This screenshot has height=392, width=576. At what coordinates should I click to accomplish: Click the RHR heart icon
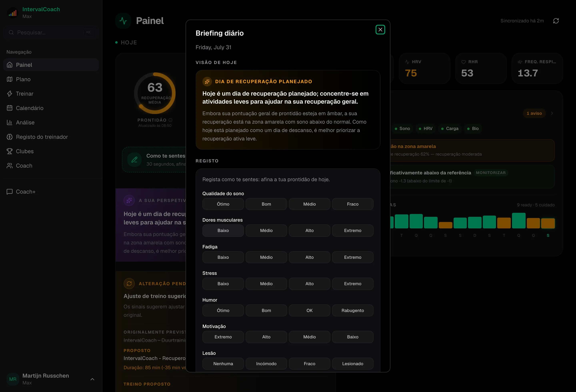(x=463, y=62)
